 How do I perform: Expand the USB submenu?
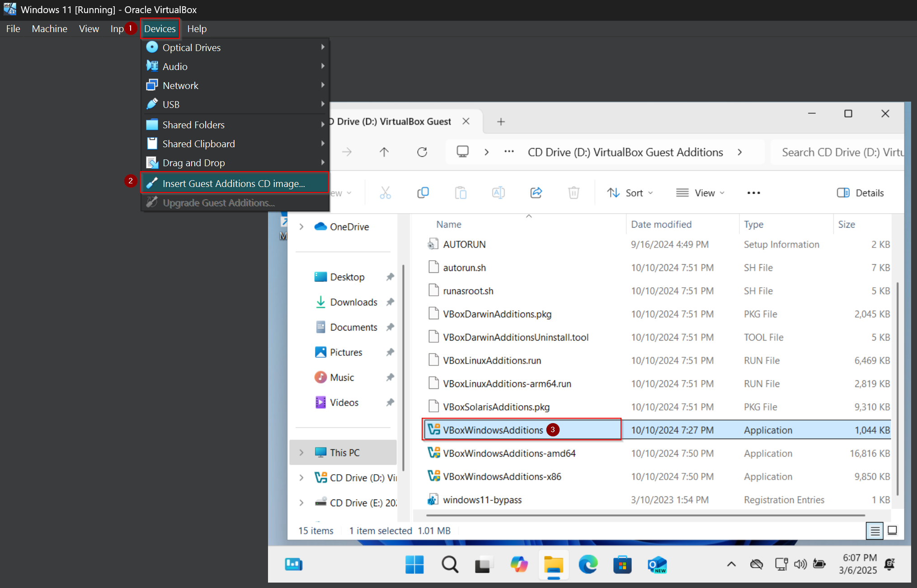tap(235, 104)
